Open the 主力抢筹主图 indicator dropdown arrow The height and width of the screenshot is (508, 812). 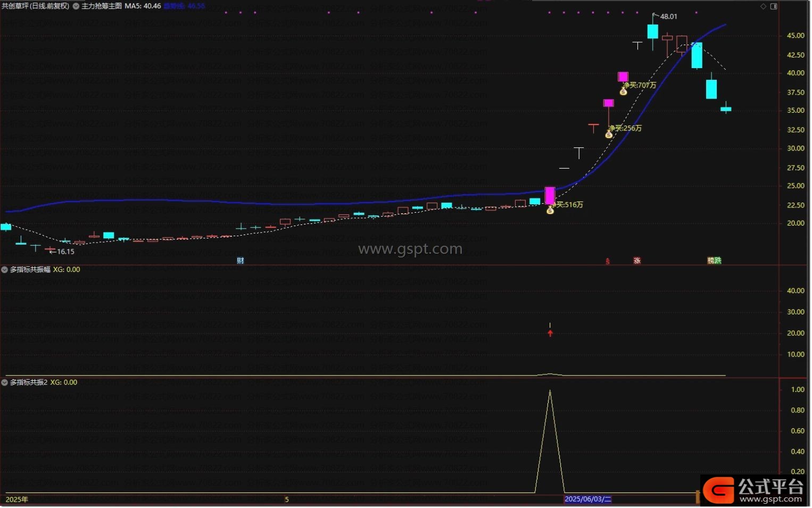[x=76, y=6]
